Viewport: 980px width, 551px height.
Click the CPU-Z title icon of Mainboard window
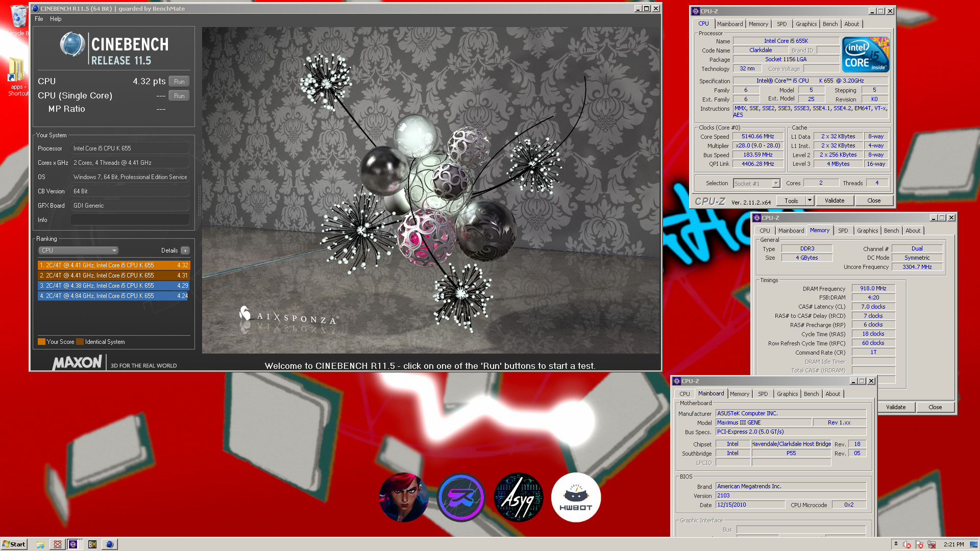[677, 381]
